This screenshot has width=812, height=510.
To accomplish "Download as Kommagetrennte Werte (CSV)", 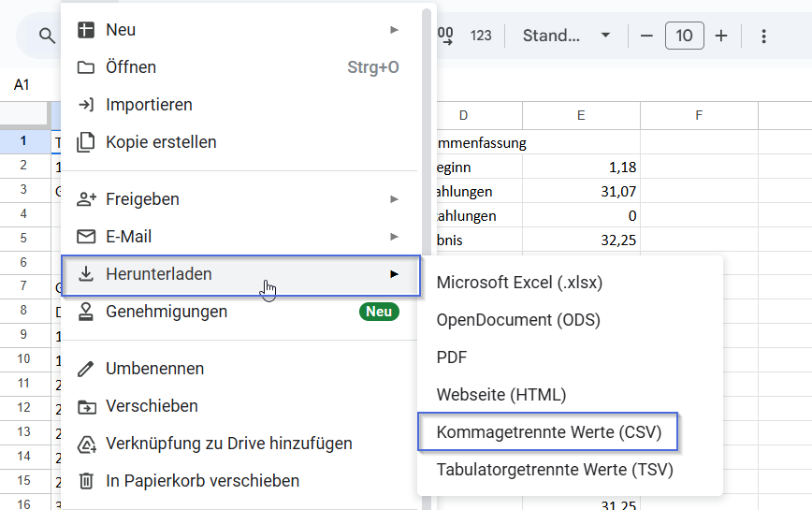I will (548, 432).
